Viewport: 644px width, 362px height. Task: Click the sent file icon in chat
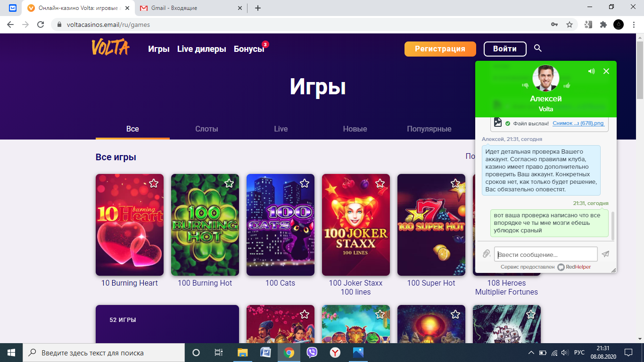(497, 123)
